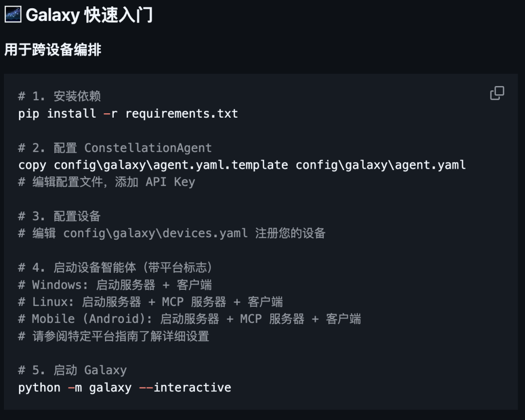Screen dimensions: 525x420
Task: Click the "python -m galaxy --interactive" command
Action: click(x=124, y=387)
